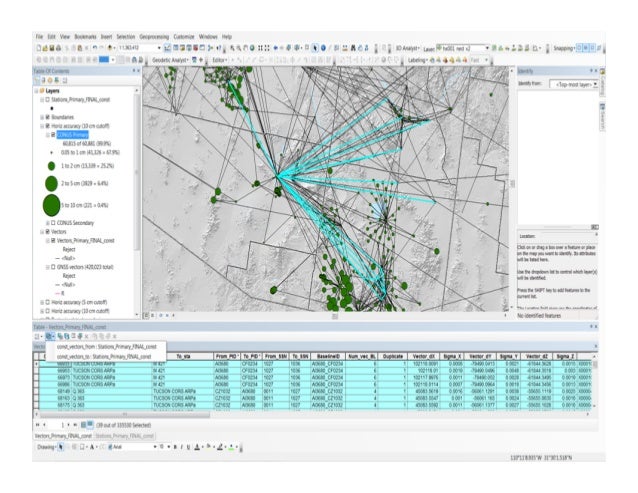The height and width of the screenshot is (493, 638).
Task: Click the Bold icon in Drawing toolbar
Action: coord(175,447)
